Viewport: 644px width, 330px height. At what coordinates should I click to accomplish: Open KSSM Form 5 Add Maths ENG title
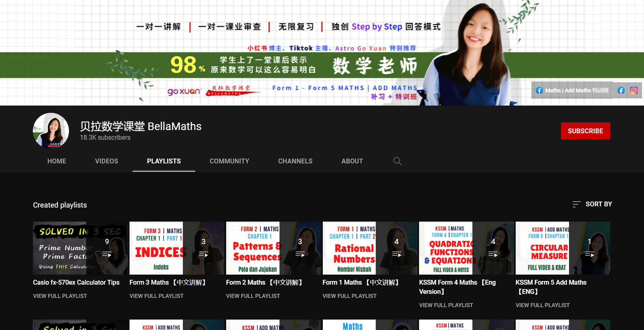point(551,287)
